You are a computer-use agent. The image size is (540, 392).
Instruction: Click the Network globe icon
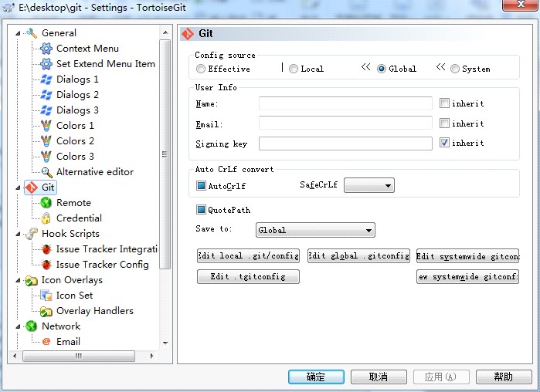pos(32,326)
